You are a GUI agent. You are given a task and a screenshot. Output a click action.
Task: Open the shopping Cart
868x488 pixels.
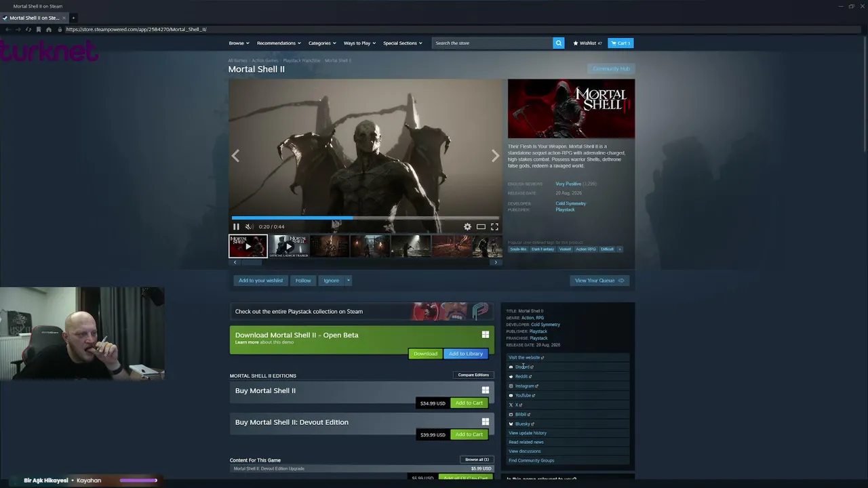point(620,43)
